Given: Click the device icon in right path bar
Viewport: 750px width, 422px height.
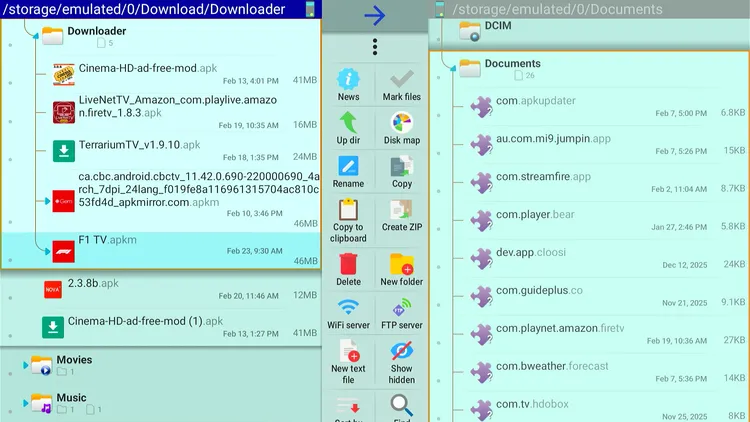Looking at the screenshot, I should click(439, 9).
